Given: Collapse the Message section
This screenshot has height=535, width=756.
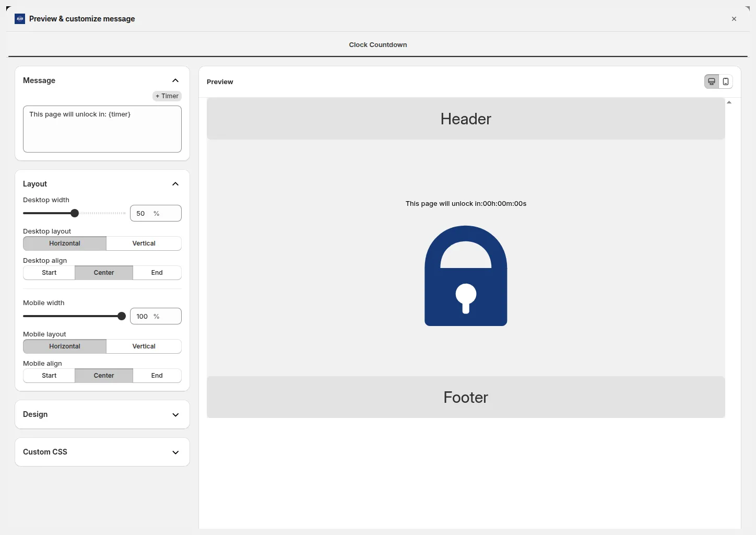Looking at the screenshot, I should click(x=175, y=80).
